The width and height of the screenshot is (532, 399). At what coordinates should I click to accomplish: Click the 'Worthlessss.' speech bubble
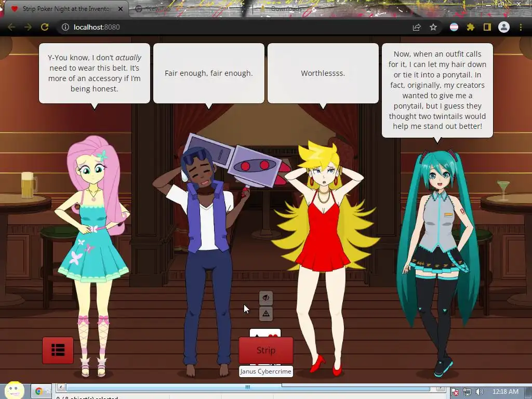coord(323,73)
